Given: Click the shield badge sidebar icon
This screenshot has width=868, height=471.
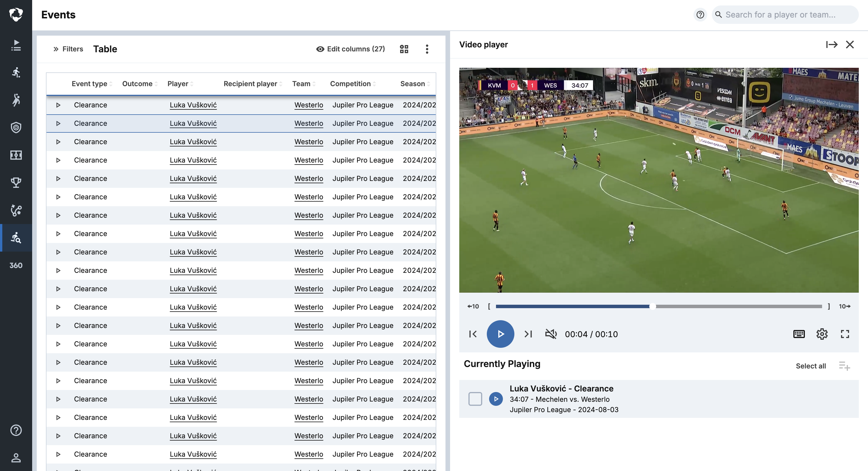Looking at the screenshot, I should (x=16, y=128).
